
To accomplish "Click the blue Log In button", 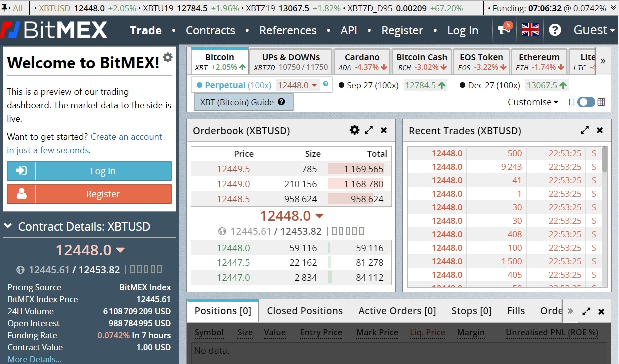I will pyautogui.click(x=89, y=171).
